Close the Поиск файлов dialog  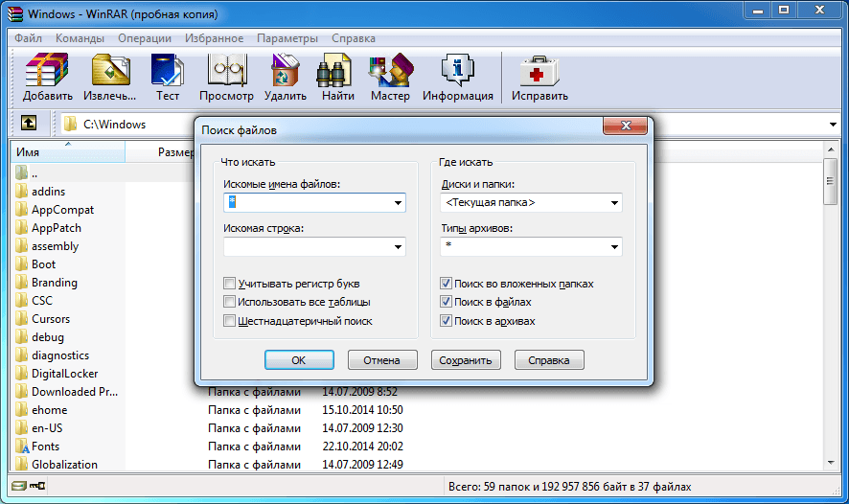[x=626, y=126]
